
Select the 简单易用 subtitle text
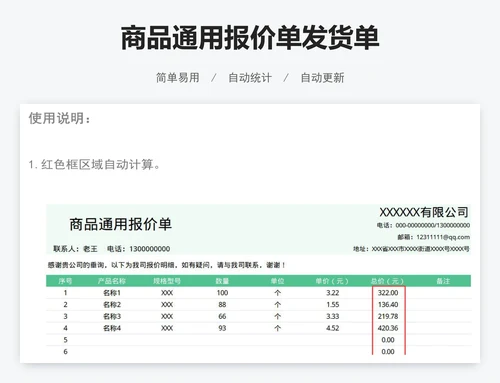point(178,78)
